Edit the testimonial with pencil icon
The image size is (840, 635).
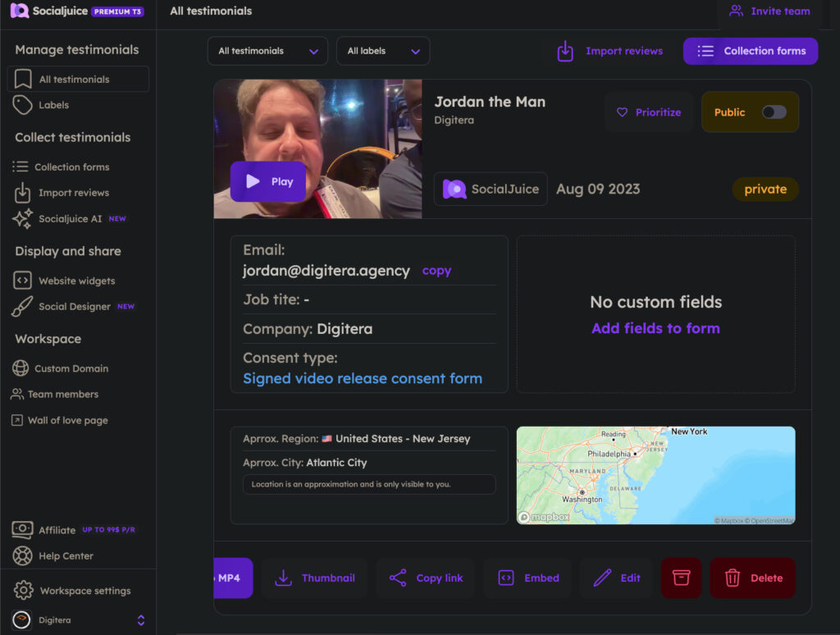coord(616,578)
